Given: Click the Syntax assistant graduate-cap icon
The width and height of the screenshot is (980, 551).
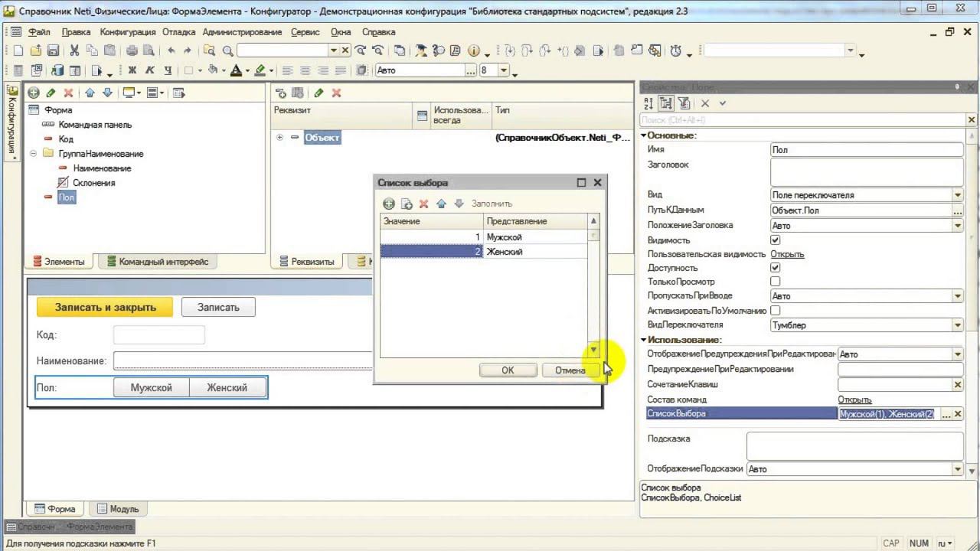Looking at the screenshot, I should point(420,51).
